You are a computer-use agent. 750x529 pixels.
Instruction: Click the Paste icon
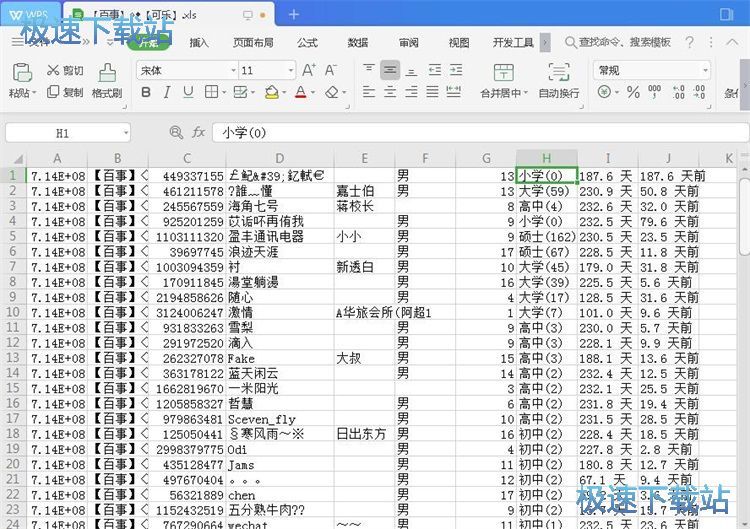tap(22, 73)
